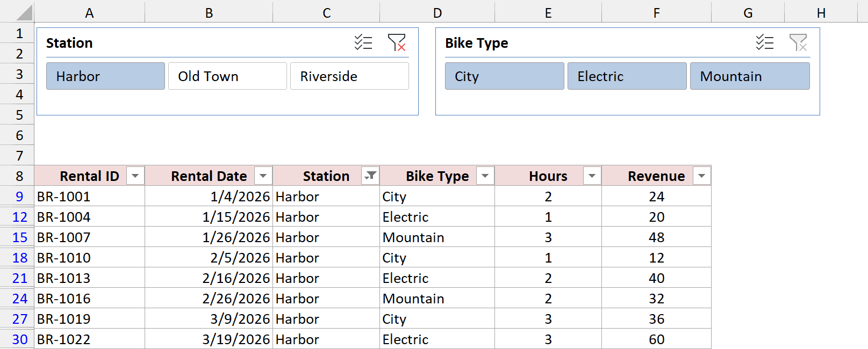This screenshot has width=868, height=349.
Task: Toggle multi-select in Bike Type slicer
Action: 765,42
